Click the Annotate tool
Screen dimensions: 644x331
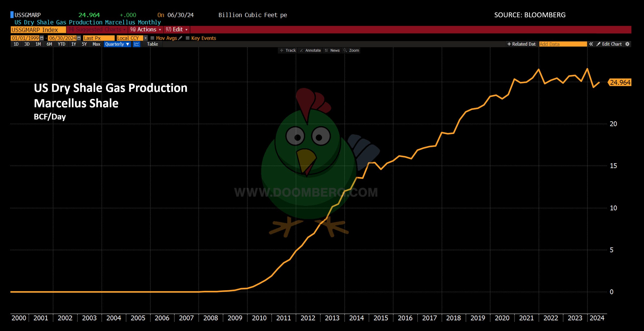pyautogui.click(x=310, y=51)
